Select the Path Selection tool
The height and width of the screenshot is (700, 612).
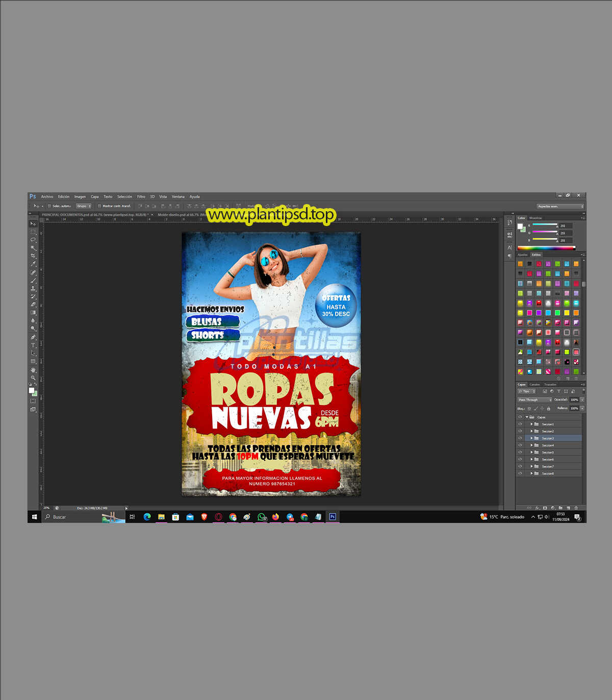point(33,353)
